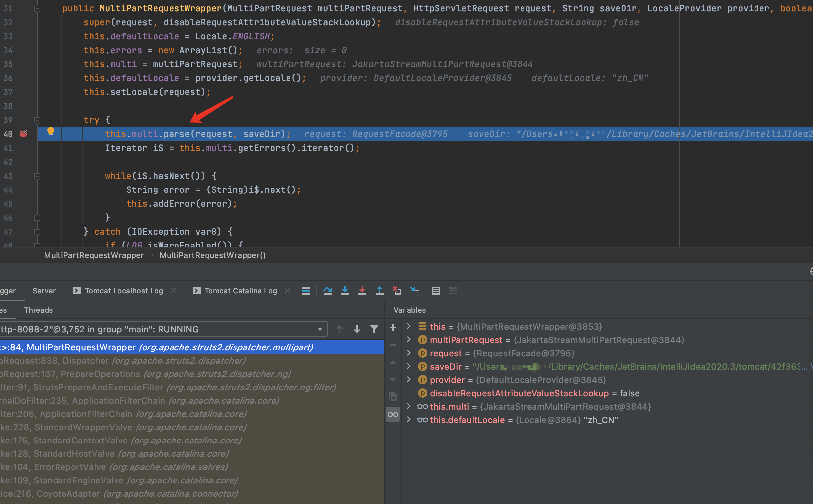
Task: Switch to the Server tab
Action: [x=44, y=291]
